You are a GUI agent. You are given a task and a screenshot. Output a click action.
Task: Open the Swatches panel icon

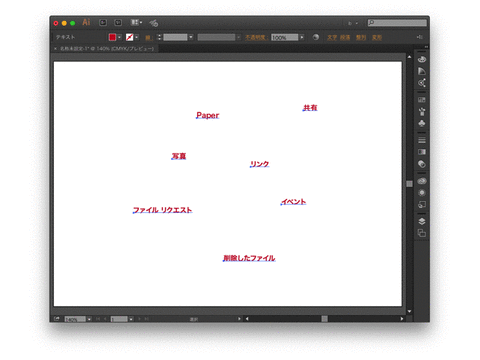[422, 100]
